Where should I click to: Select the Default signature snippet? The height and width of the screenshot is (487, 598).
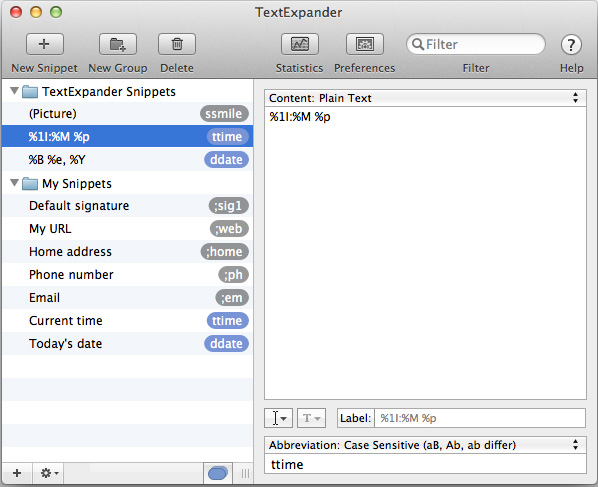pyautogui.click(x=127, y=206)
